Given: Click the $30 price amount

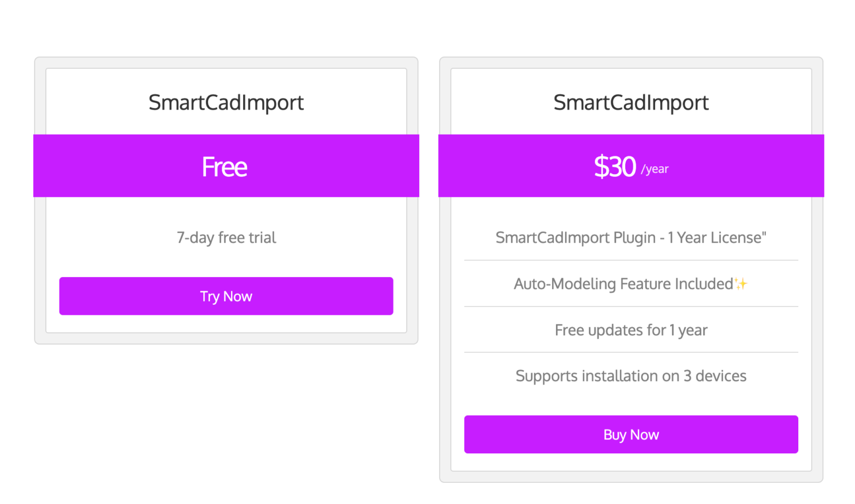Looking at the screenshot, I should point(615,166).
